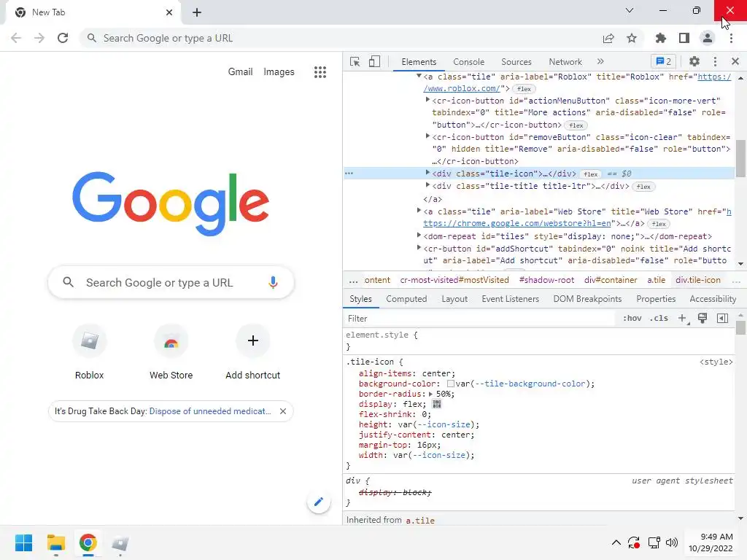Open the Chrome profile avatar

click(708, 38)
